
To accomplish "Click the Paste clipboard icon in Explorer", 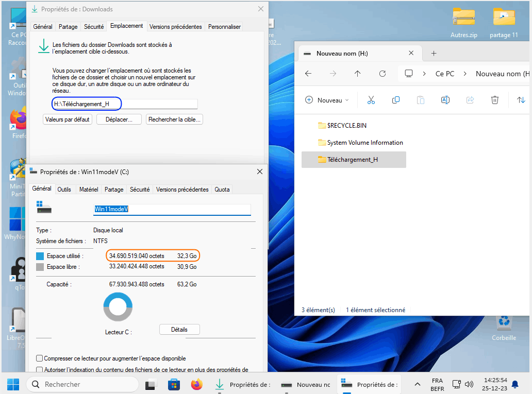I will click(420, 100).
